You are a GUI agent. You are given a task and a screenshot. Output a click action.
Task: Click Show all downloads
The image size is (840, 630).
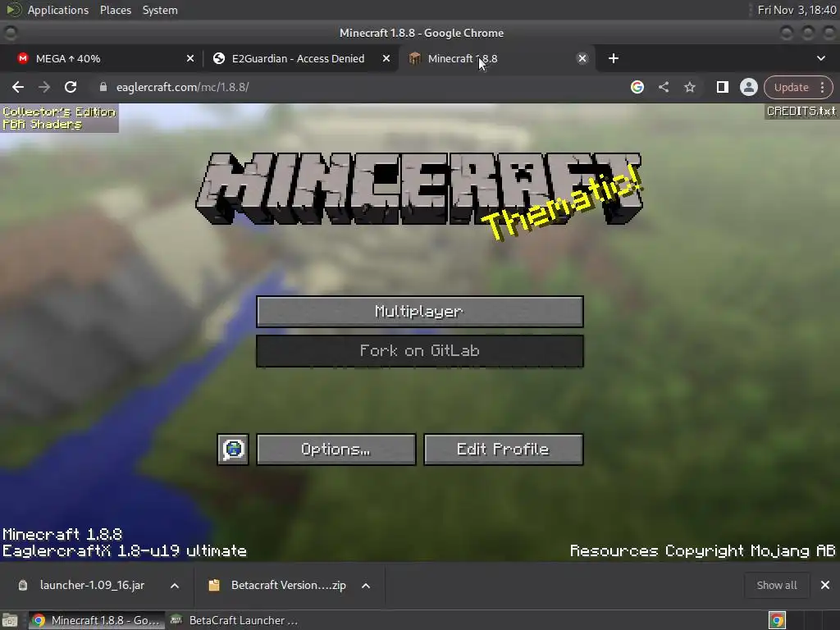pos(776,585)
